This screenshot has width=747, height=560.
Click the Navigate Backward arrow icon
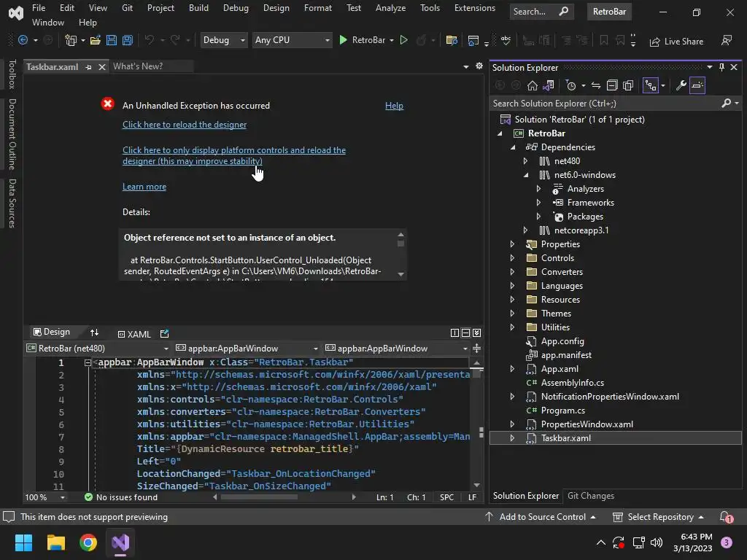pyautogui.click(x=23, y=41)
